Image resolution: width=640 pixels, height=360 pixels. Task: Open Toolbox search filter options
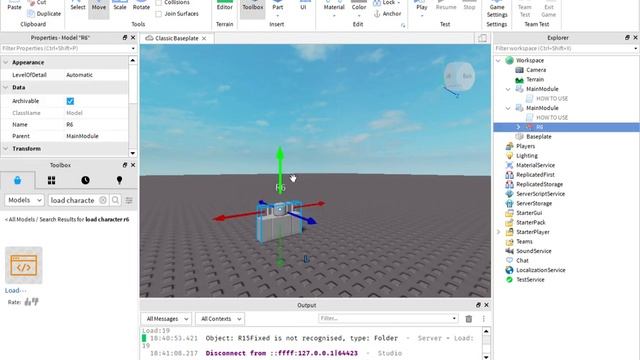click(x=129, y=200)
